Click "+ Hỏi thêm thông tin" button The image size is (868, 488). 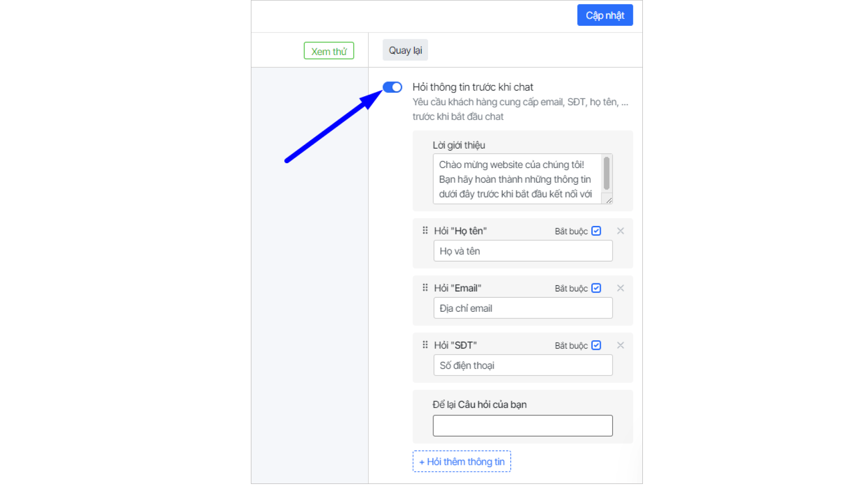pyautogui.click(x=462, y=461)
